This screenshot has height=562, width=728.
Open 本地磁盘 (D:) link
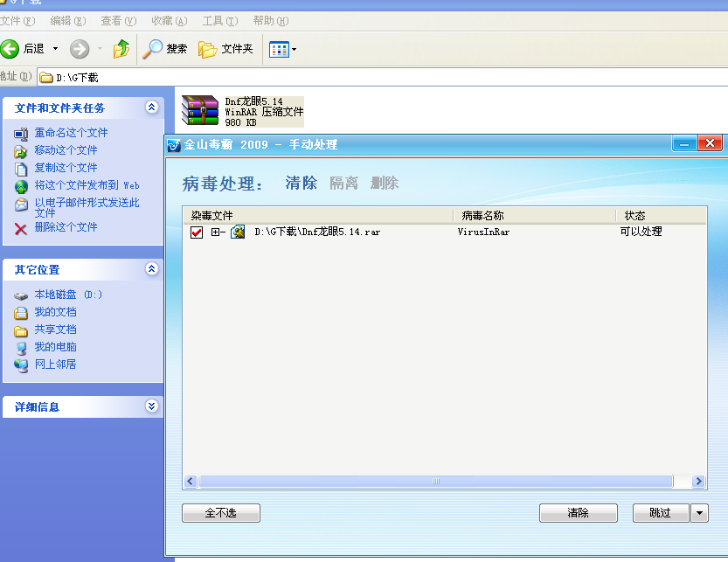68,295
